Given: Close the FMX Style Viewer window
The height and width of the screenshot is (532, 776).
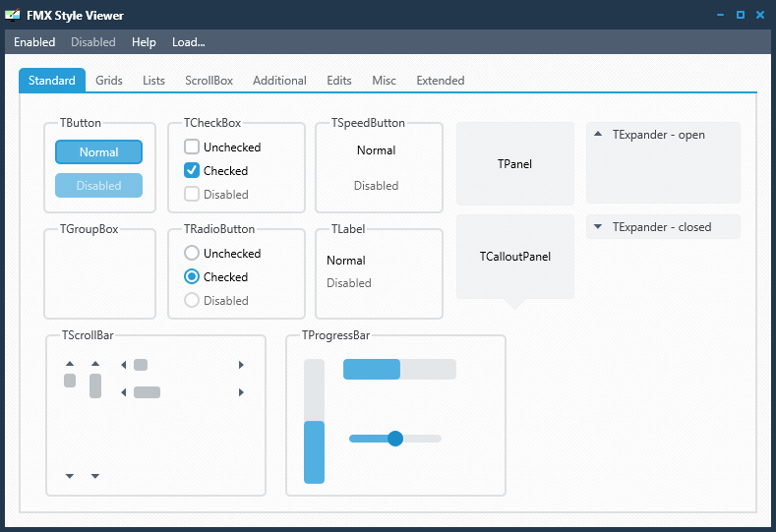Looking at the screenshot, I should 760,15.
